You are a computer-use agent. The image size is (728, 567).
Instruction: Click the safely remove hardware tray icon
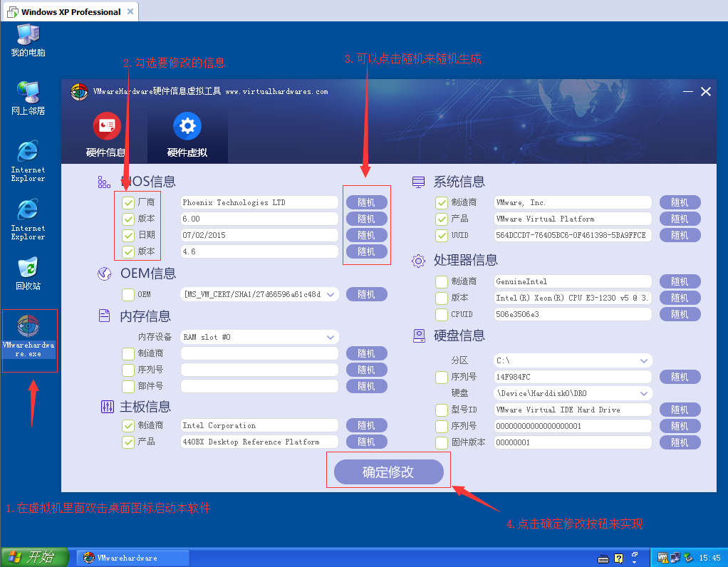pos(688,558)
